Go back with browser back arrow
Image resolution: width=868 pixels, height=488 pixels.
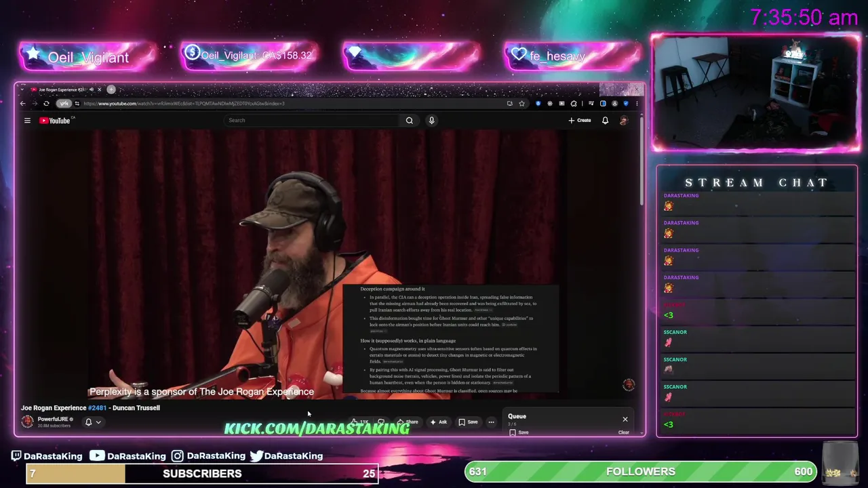22,104
